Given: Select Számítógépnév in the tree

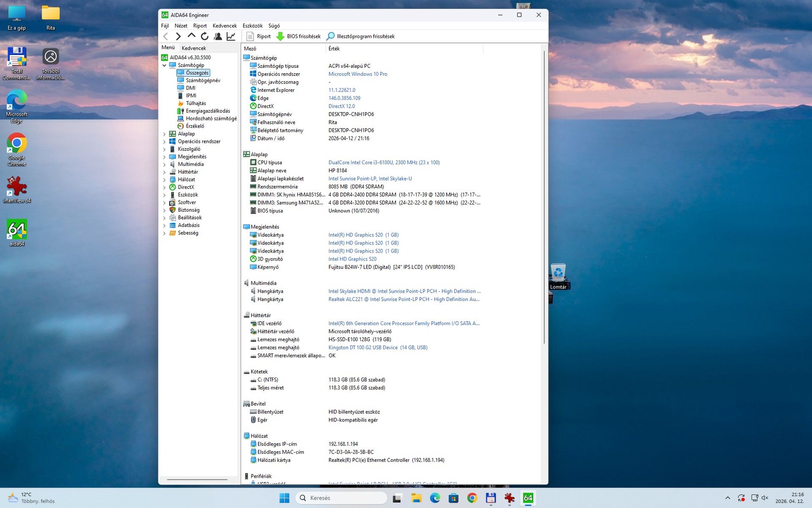Looking at the screenshot, I should 203,80.
